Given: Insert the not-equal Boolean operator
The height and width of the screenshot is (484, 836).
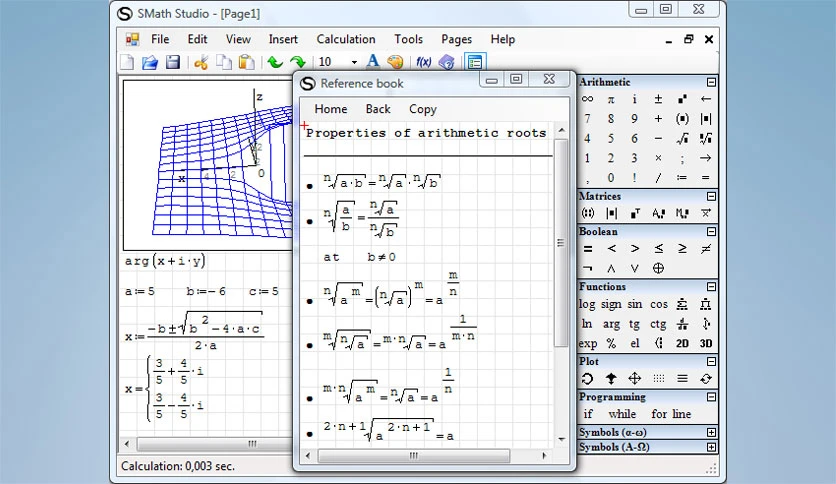Looking at the screenshot, I should [706, 248].
